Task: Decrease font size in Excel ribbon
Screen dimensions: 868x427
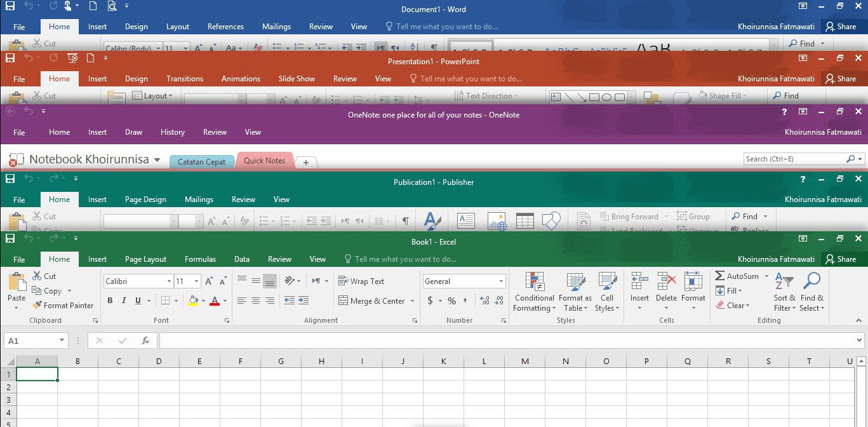Action: (x=223, y=281)
